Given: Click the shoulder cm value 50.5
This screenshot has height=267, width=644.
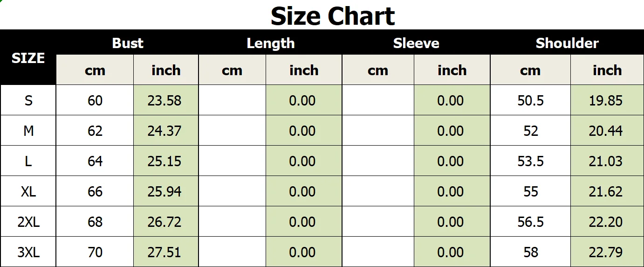Looking at the screenshot, I should 530,100.
